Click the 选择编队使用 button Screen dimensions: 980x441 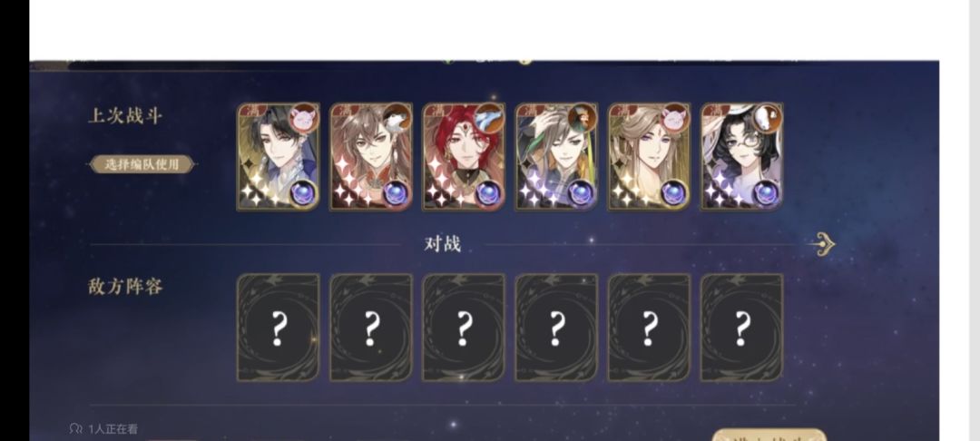[x=142, y=164]
